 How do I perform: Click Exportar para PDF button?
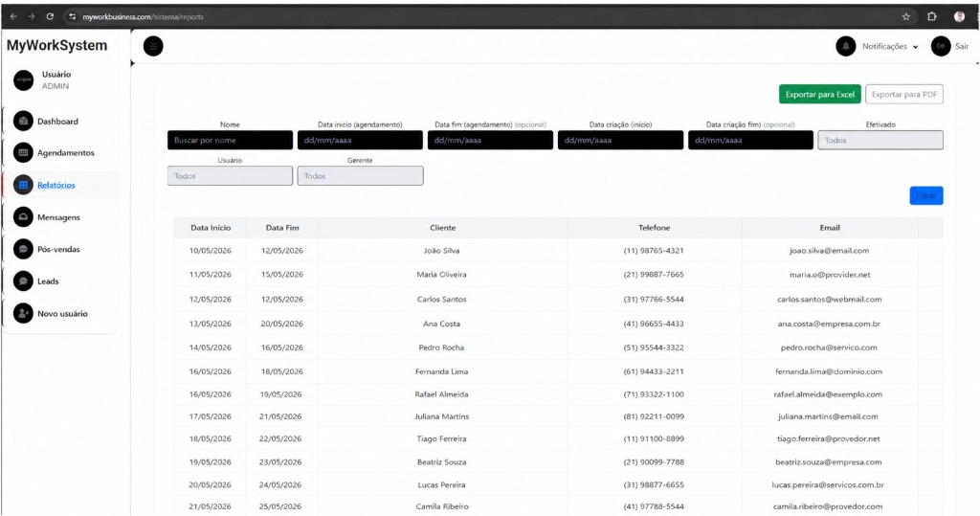coord(903,95)
